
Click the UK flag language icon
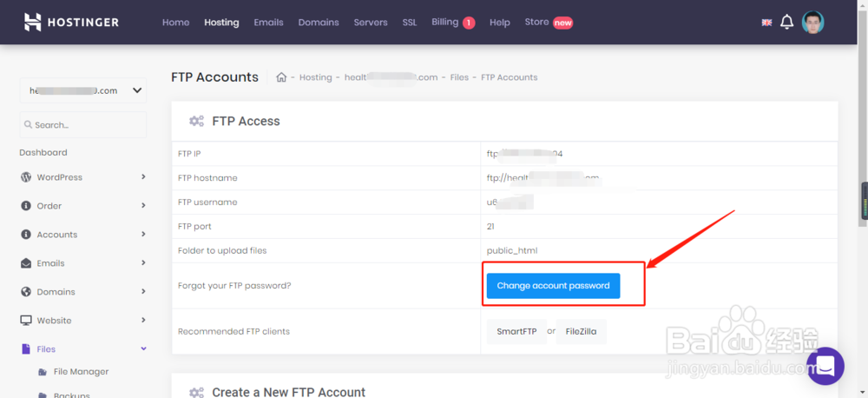[766, 23]
